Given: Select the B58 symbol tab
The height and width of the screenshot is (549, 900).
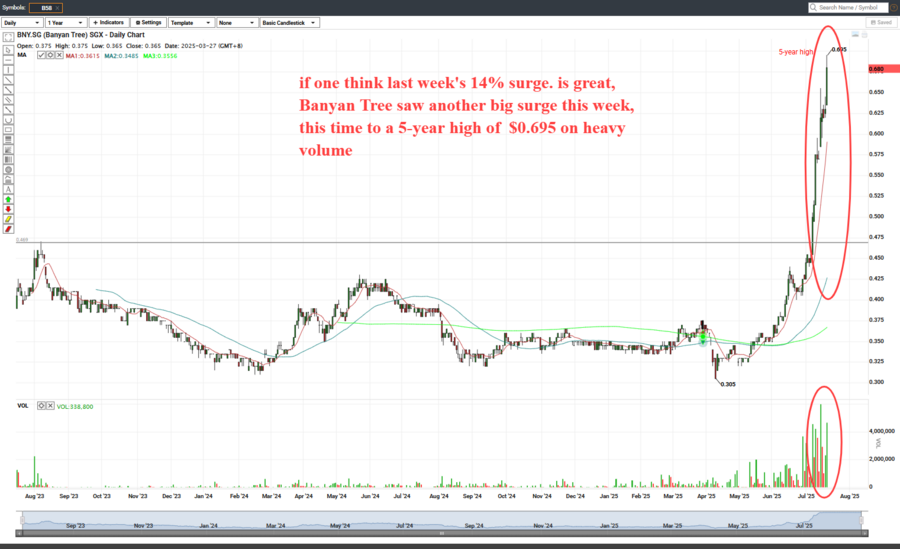Looking at the screenshot, I should [x=45, y=8].
